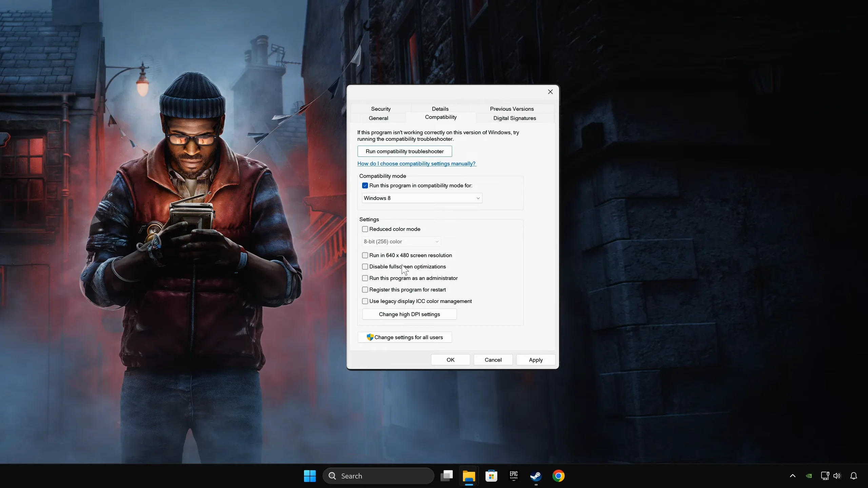Check Register this program for restart
The image size is (868, 488).
365,290
